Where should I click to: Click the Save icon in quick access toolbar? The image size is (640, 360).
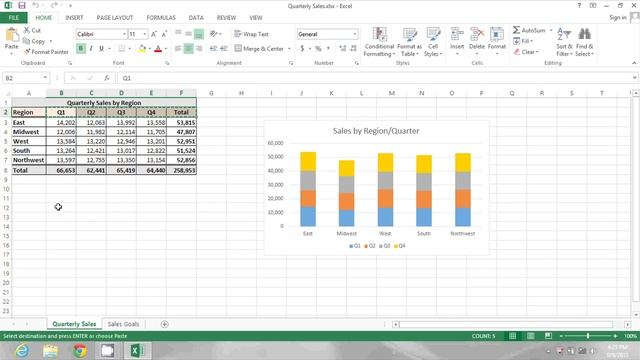(22, 6)
